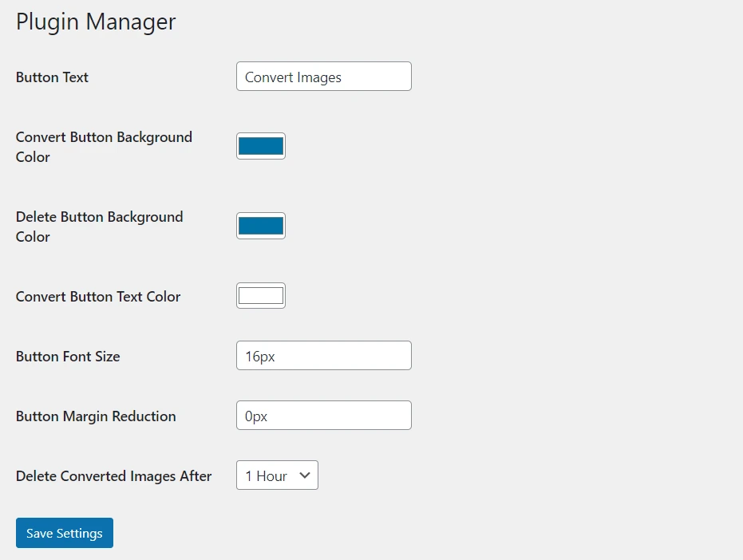Click the Plugin Manager heading

pyautogui.click(x=95, y=22)
